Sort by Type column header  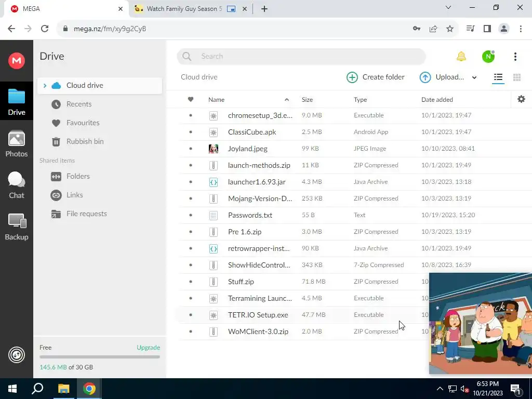[x=360, y=99]
